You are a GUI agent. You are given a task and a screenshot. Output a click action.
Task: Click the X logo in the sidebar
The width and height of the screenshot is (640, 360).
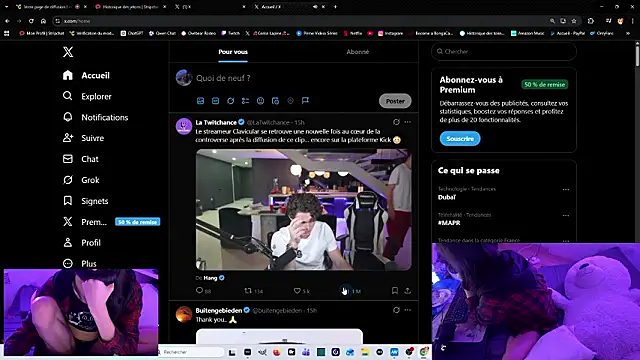(68, 52)
